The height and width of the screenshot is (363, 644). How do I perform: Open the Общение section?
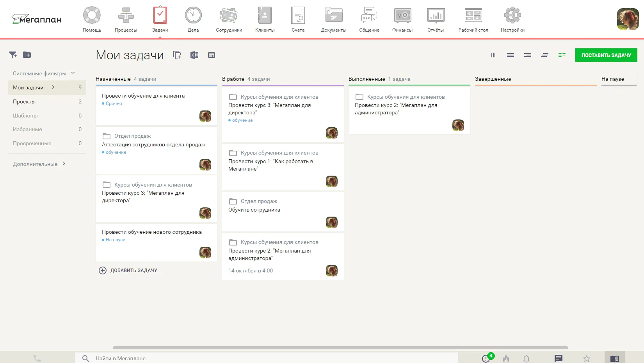(369, 19)
